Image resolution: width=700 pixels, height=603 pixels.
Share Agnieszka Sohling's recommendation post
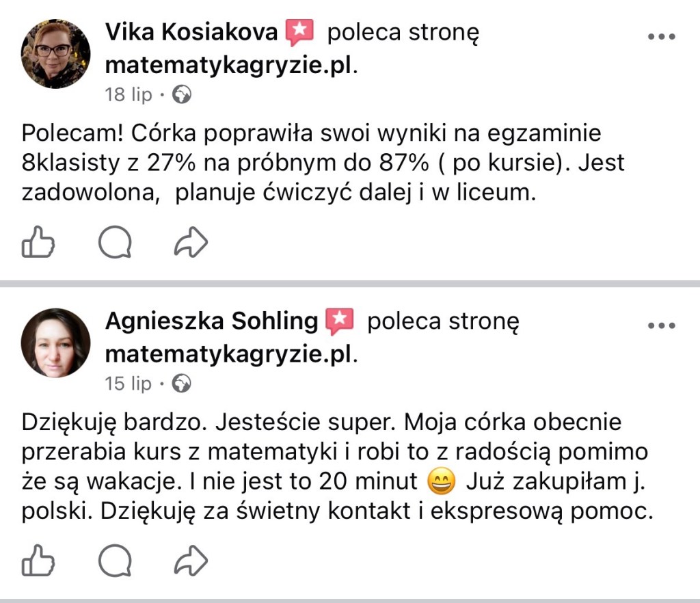pyautogui.click(x=191, y=561)
